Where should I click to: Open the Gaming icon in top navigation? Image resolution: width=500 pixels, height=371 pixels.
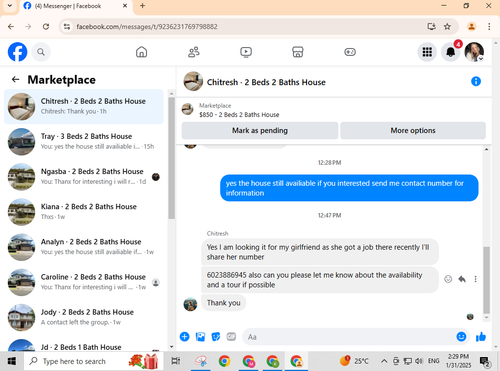point(350,52)
